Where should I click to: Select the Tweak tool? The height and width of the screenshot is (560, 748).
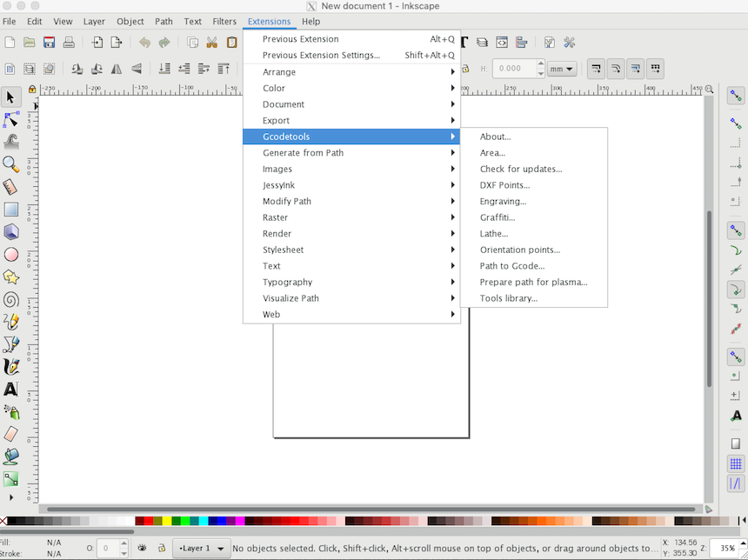click(10, 142)
